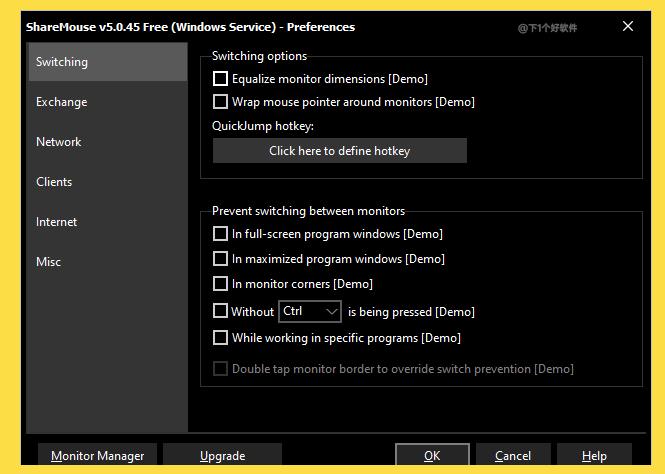The width and height of the screenshot is (665, 474).
Task: Select the Clients section in sidebar
Action: [108, 182]
